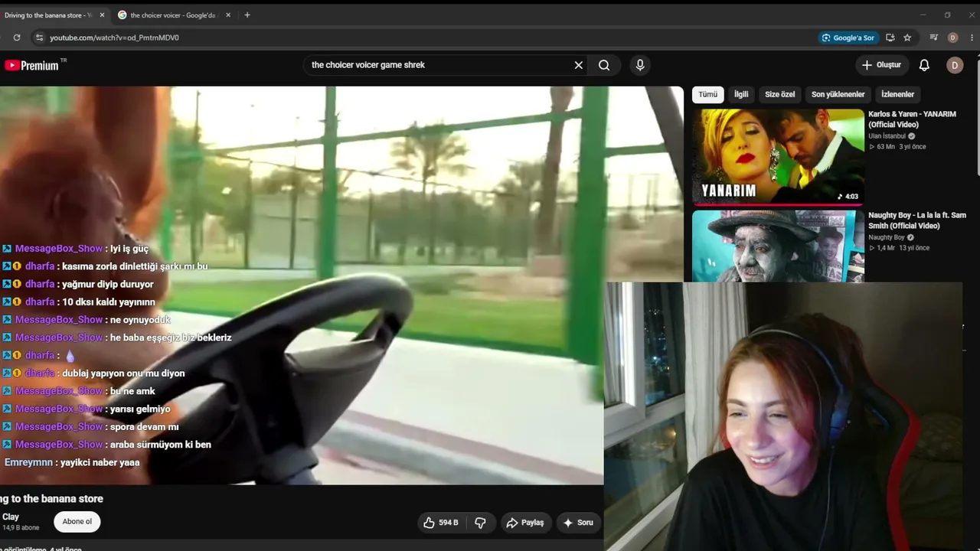Click the 'Google'a Sor' lens button

pos(848,37)
